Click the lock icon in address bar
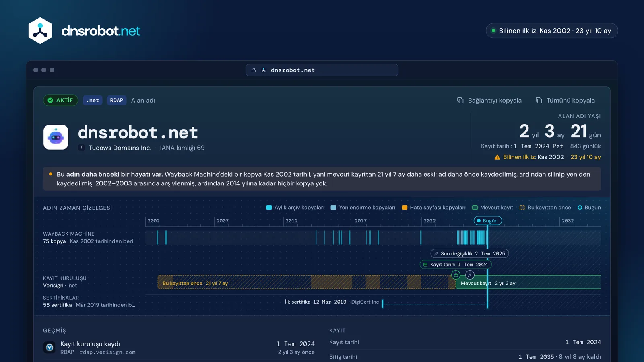 254,70
